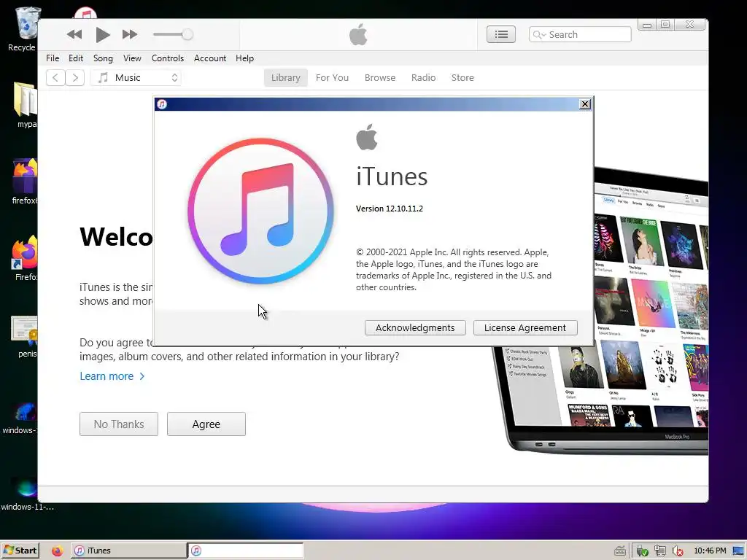
Task: Open the Controls menu
Action: pyautogui.click(x=168, y=58)
